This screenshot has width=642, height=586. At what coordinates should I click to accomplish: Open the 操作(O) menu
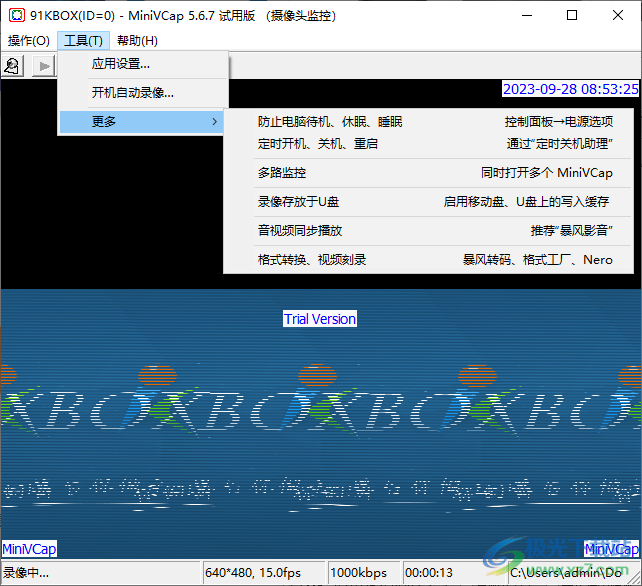29,41
